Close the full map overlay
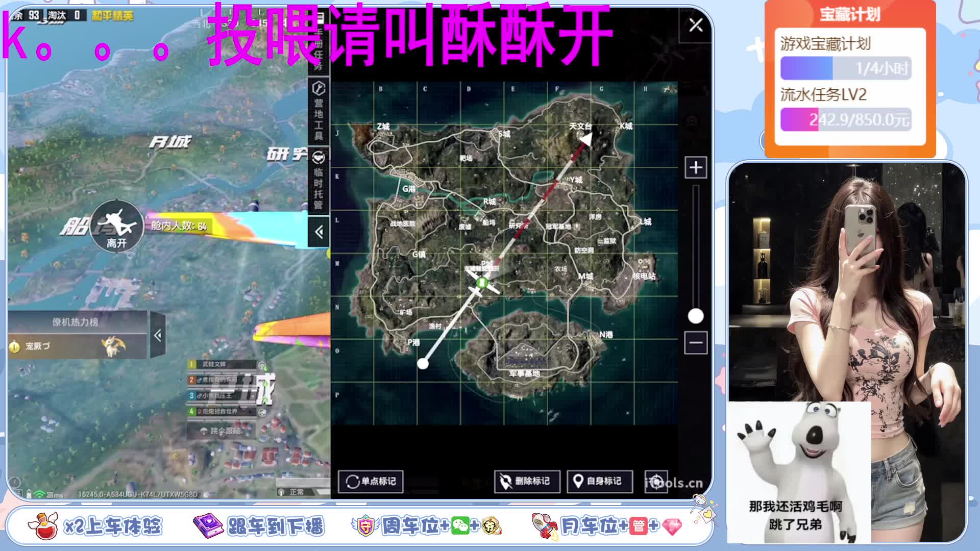The image size is (980, 551). (x=696, y=25)
